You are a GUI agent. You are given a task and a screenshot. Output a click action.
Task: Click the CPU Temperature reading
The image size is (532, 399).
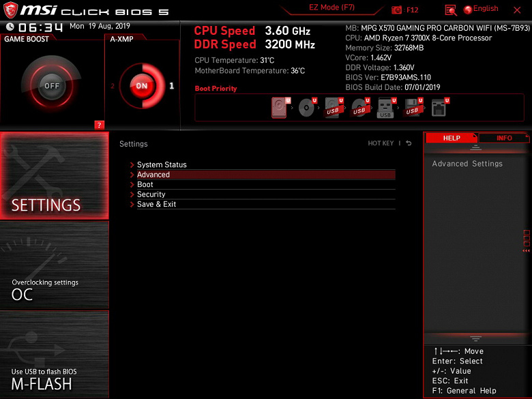(235, 61)
